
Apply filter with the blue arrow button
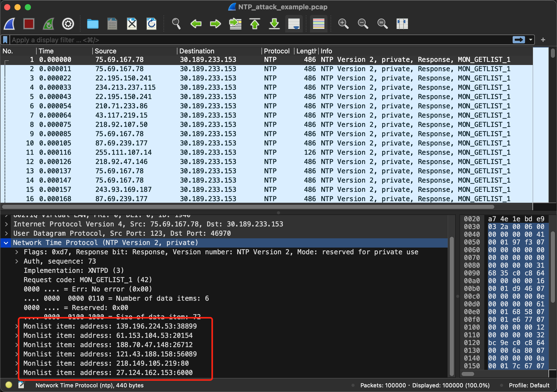tap(519, 40)
